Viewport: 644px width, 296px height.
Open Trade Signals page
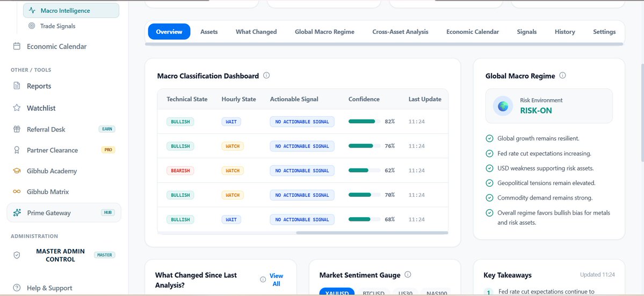click(x=57, y=26)
